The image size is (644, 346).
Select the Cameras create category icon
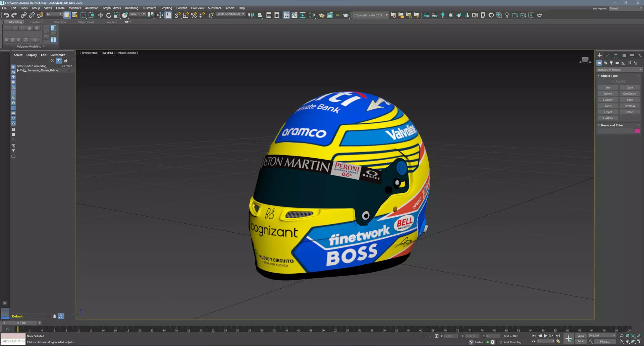click(x=617, y=63)
